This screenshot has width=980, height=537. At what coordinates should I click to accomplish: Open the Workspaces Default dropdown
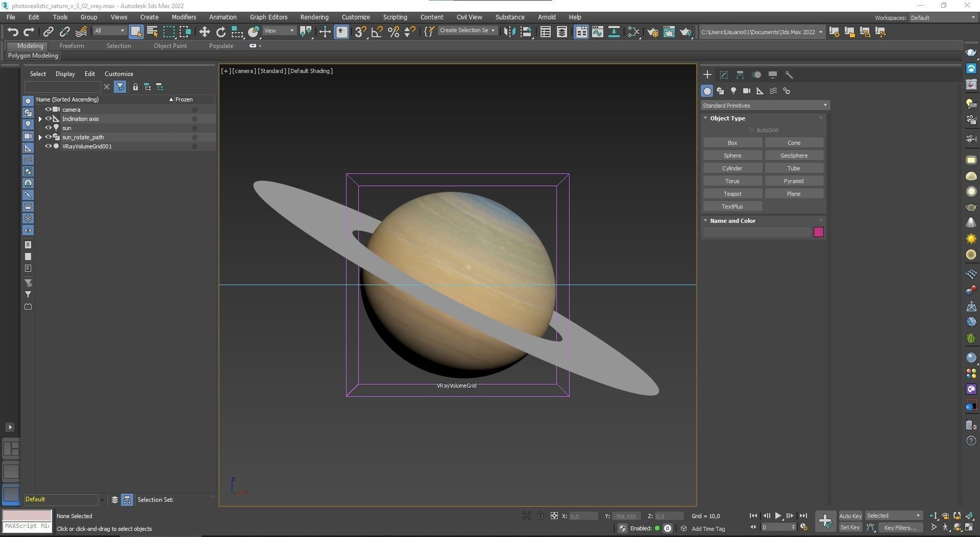[x=943, y=18]
